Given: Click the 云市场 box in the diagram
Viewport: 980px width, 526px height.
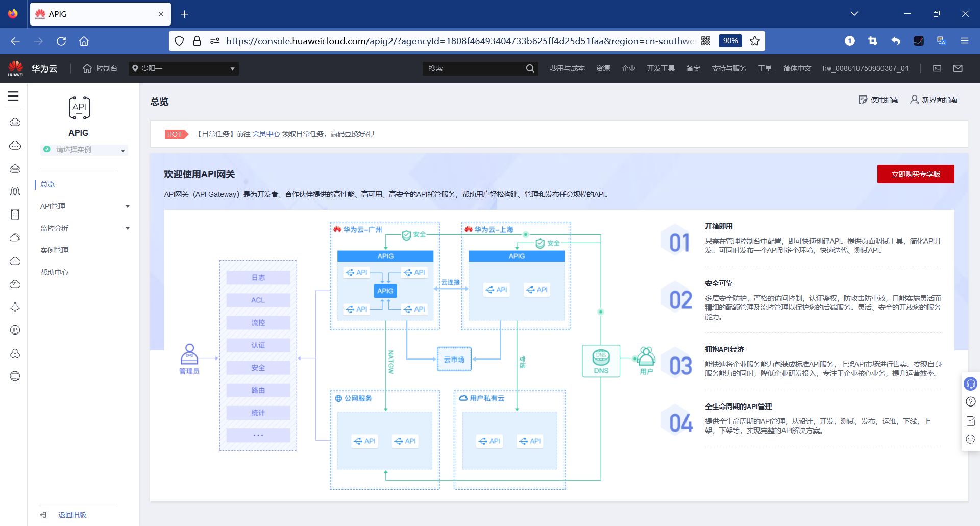Looking at the screenshot, I should [x=454, y=360].
